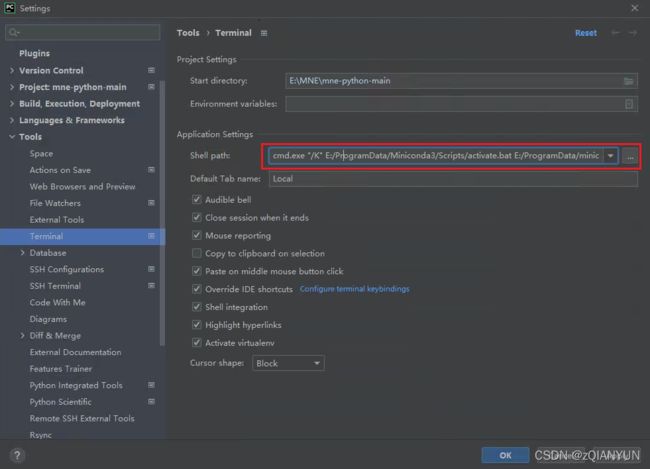
Task: Browse folder icon in Start directory field
Action: [x=628, y=81]
